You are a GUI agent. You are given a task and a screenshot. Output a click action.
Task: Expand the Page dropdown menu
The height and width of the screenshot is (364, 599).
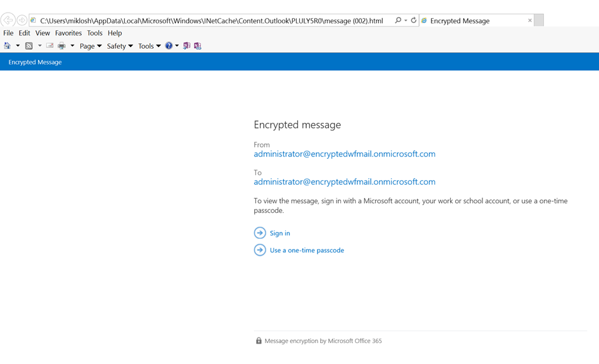pyautogui.click(x=91, y=46)
